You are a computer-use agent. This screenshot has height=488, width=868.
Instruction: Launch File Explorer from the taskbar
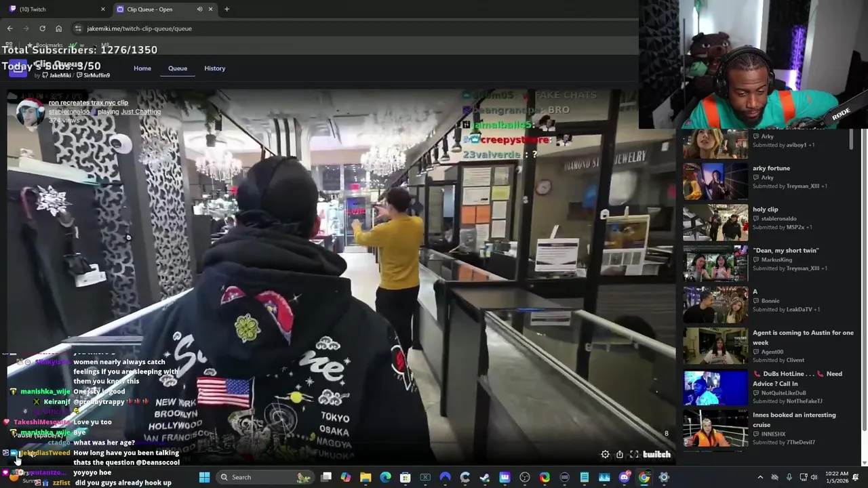pos(366,477)
